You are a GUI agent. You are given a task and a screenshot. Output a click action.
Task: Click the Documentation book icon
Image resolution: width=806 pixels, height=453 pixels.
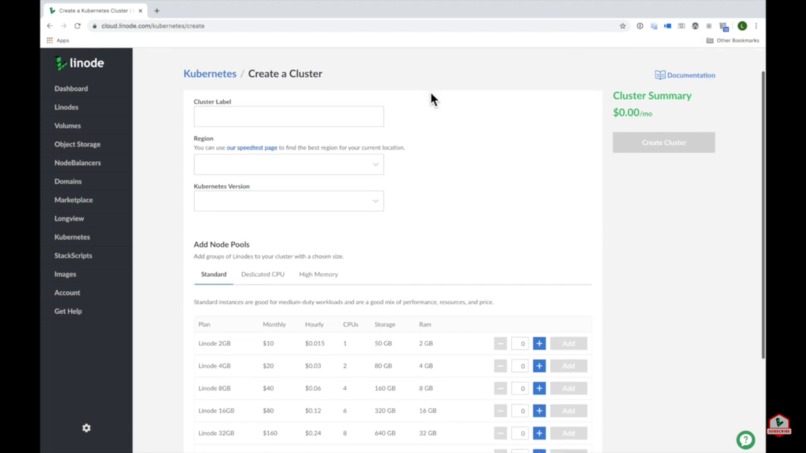[x=660, y=75]
